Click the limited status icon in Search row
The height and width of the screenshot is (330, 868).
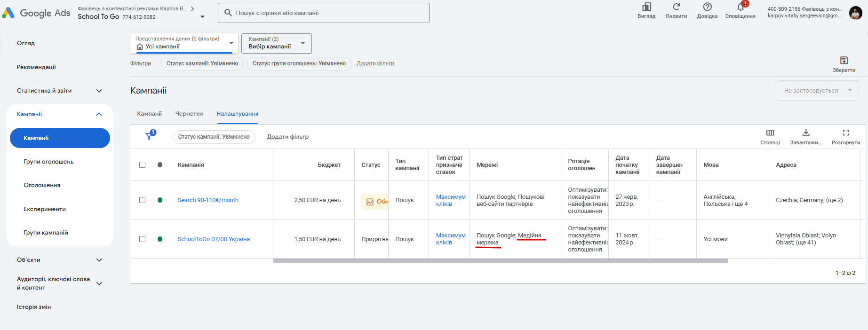(370, 202)
